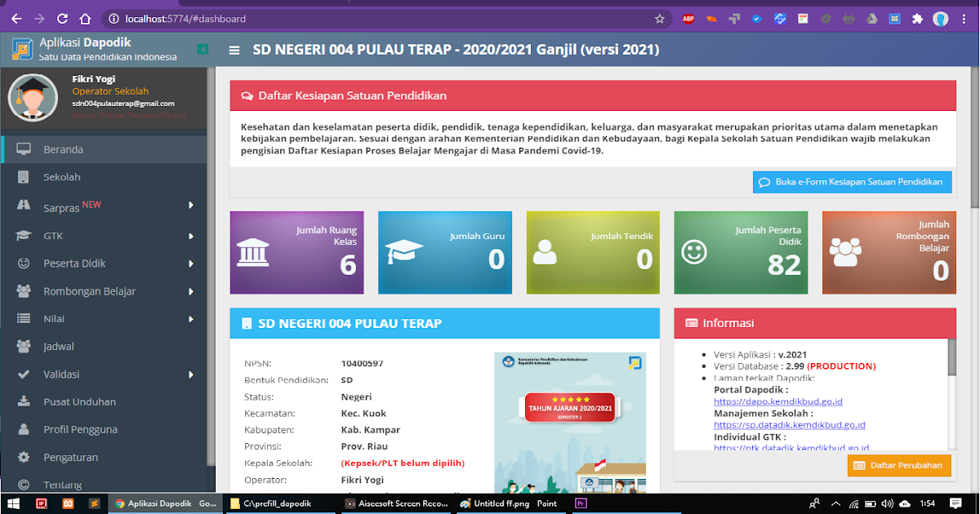Open the Jumlah Guru card

(445, 252)
